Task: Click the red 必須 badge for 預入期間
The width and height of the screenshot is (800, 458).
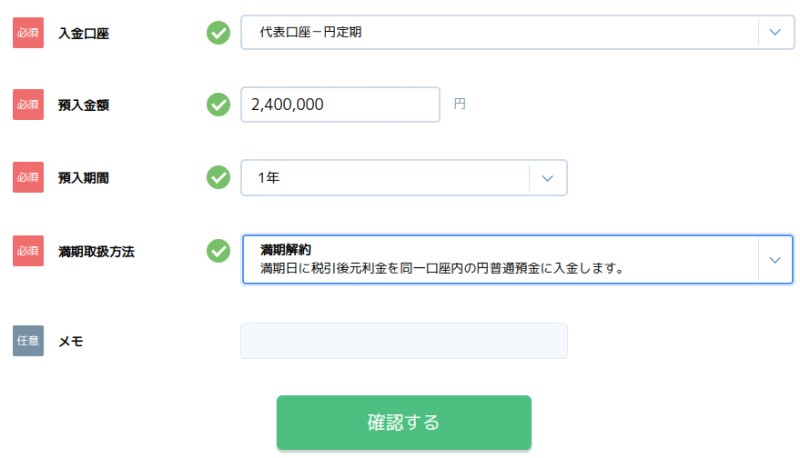Action: point(28,177)
